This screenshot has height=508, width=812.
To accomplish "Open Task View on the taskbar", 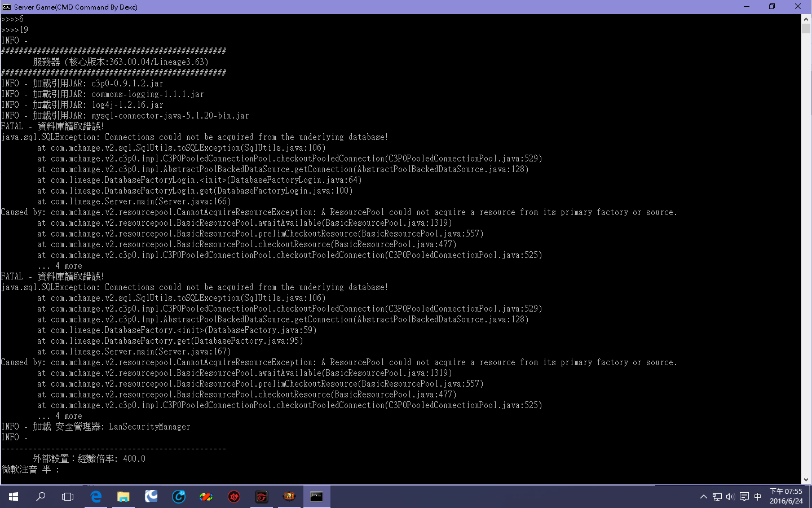I will point(68,497).
